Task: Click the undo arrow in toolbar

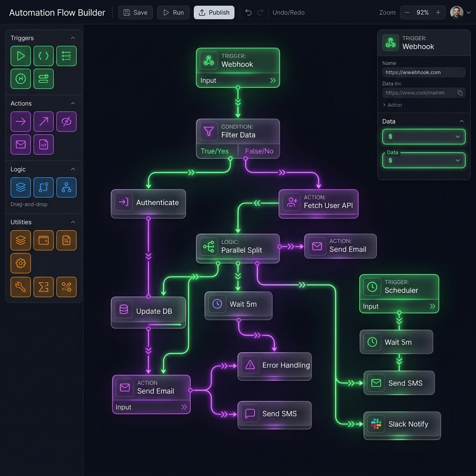Action: [x=248, y=13]
